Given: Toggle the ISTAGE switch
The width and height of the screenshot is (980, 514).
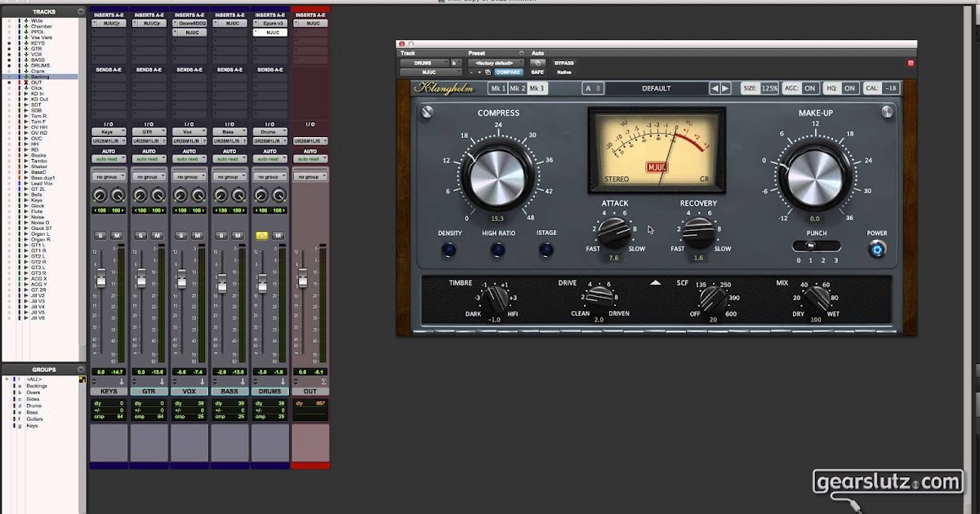Looking at the screenshot, I should pyautogui.click(x=546, y=250).
